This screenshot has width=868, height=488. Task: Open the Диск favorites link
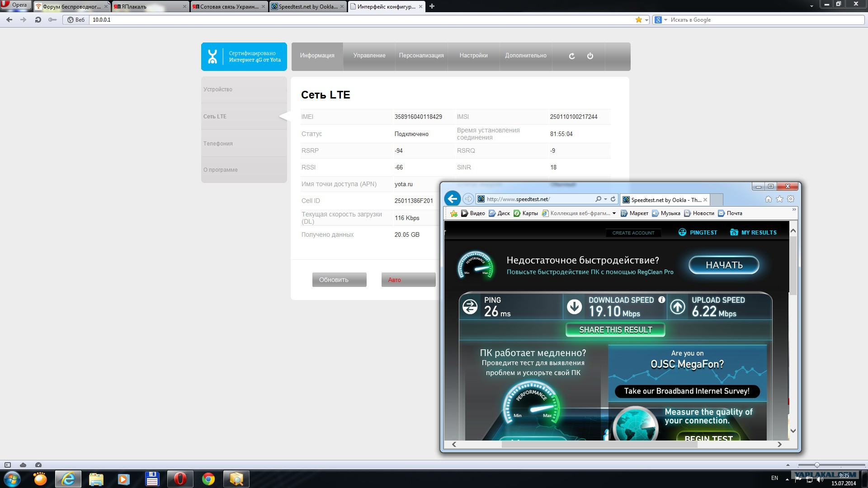click(500, 213)
